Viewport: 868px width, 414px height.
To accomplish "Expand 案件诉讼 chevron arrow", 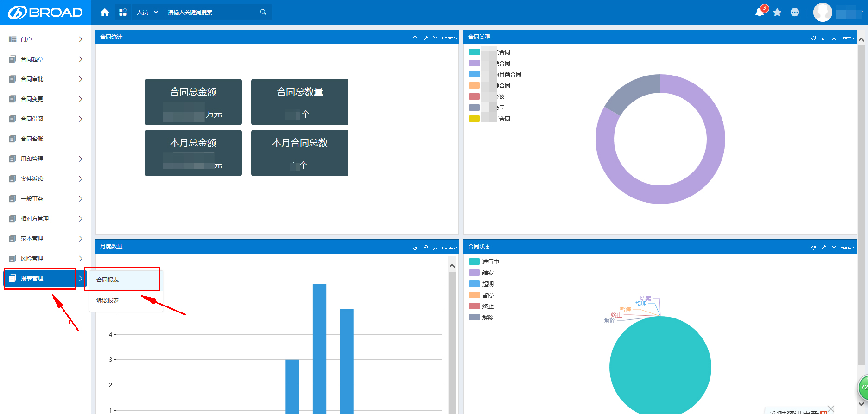I will [81, 179].
